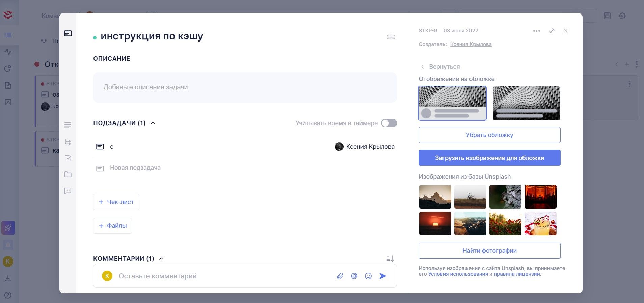Screen dimensions: 644x303
Task: Expand task modal to full screen
Action: pyautogui.click(x=552, y=31)
